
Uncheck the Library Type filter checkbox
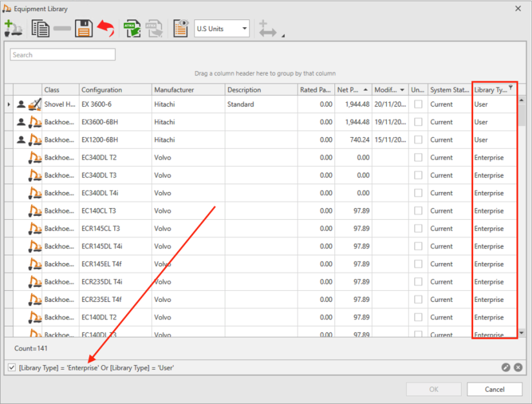(12, 367)
